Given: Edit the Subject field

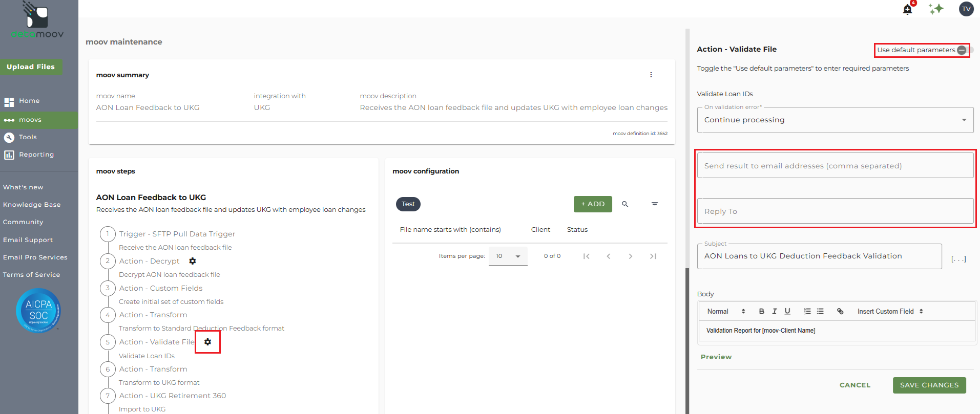Looking at the screenshot, I should (x=819, y=256).
